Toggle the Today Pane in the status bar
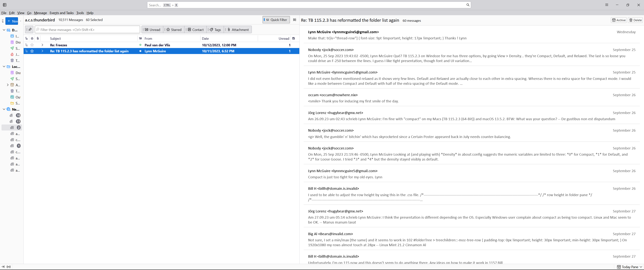Viewport: 644px width, 270px height. click(629, 267)
